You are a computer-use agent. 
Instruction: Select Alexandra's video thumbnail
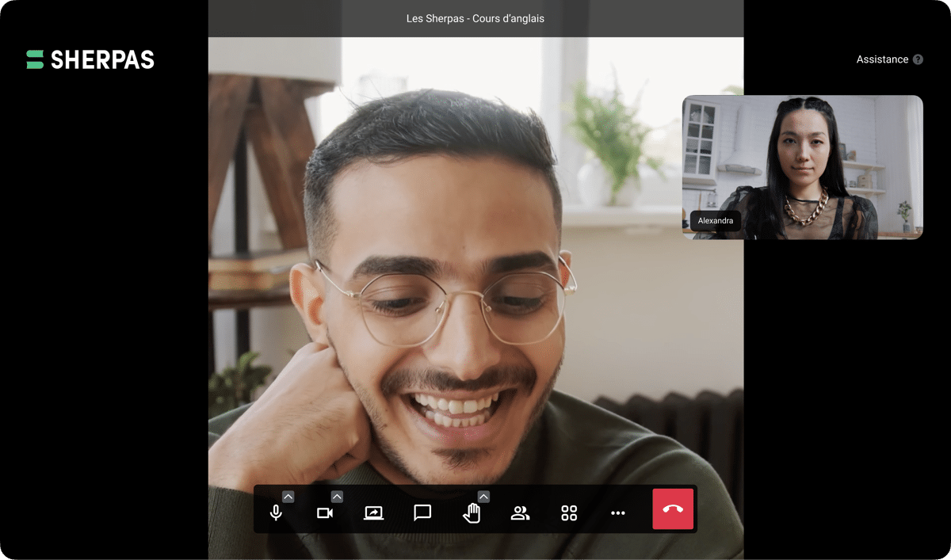point(802,158)
